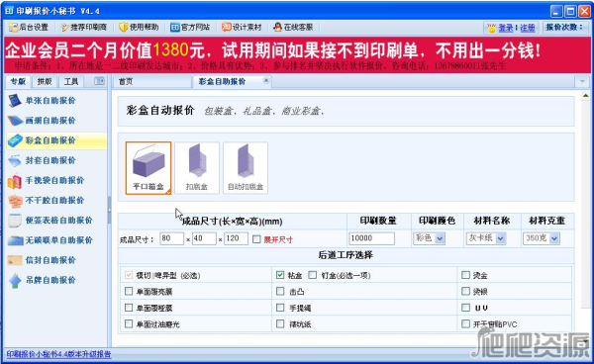The height and width of the screenshot is (364, 594).
Task: Contact 在线客服 penguin icon
Action: (277, 28)
